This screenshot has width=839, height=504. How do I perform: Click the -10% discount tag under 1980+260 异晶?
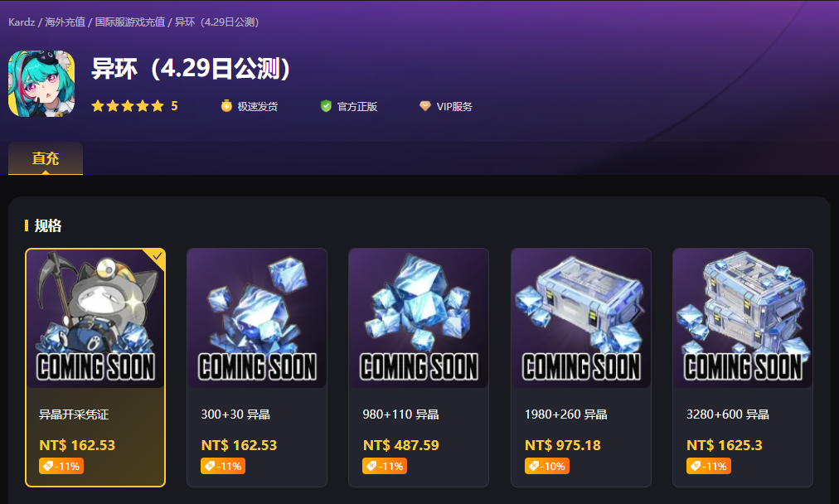[547, 466]
